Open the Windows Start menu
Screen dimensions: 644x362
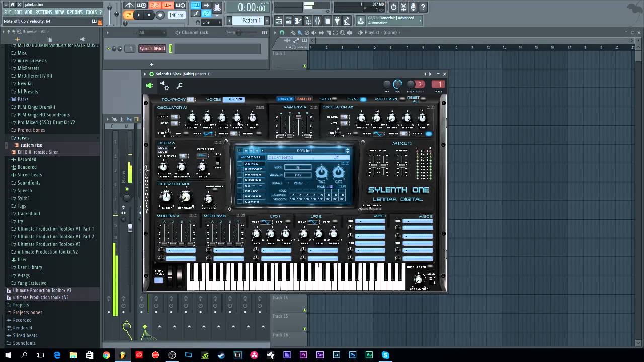click(x=8, y=355)
